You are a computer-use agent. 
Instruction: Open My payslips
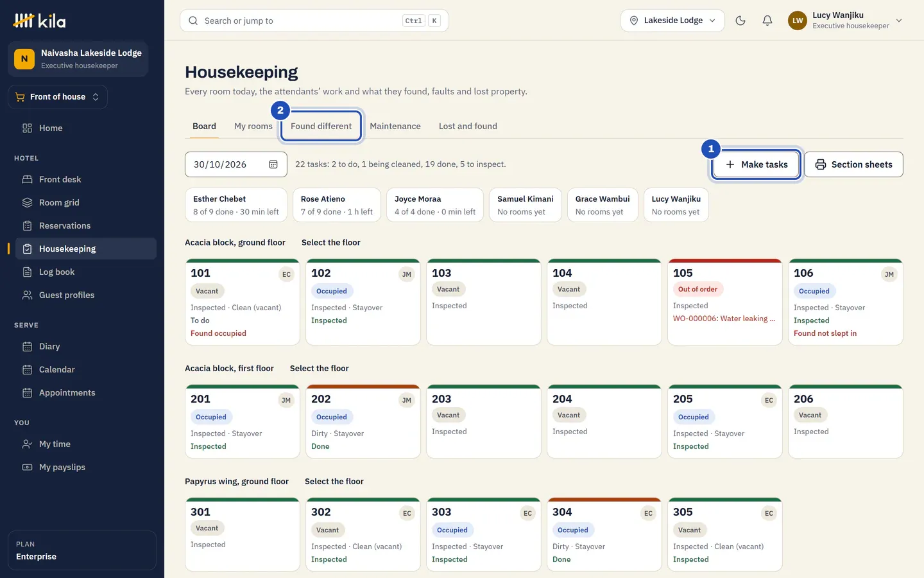click(86, 467)
